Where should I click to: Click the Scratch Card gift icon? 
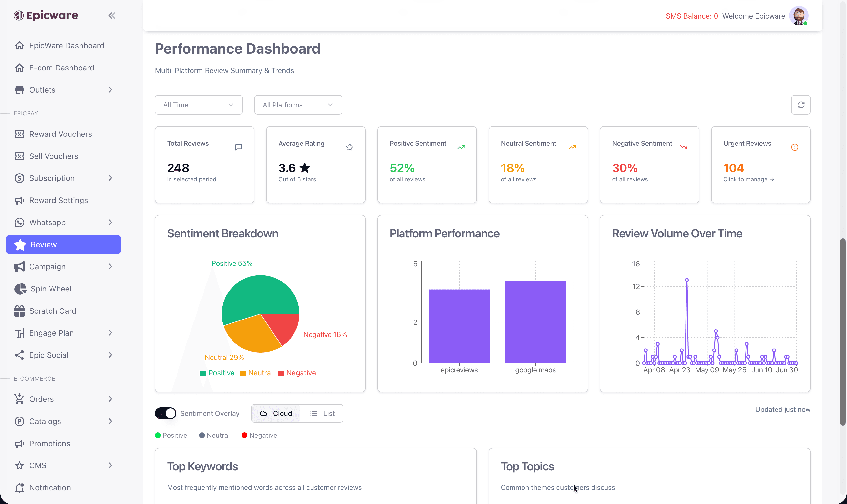point(19,311)
